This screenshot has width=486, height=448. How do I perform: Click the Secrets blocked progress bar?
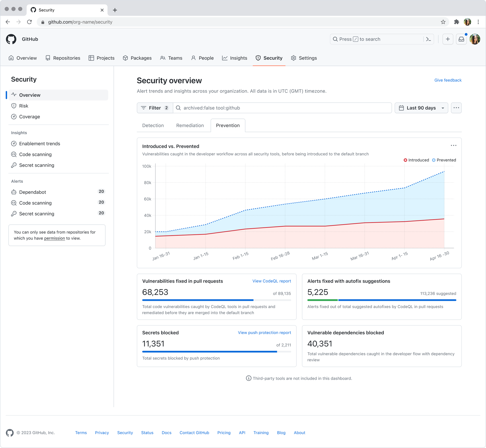click(x=217, y=352)
